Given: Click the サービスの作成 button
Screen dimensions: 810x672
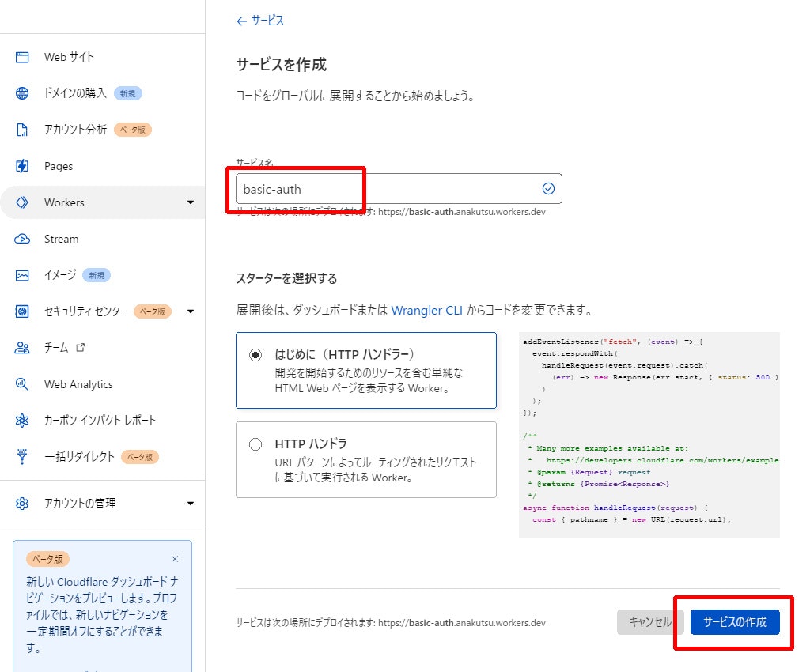Looking at the screenshot, I should tap(736, 622).
